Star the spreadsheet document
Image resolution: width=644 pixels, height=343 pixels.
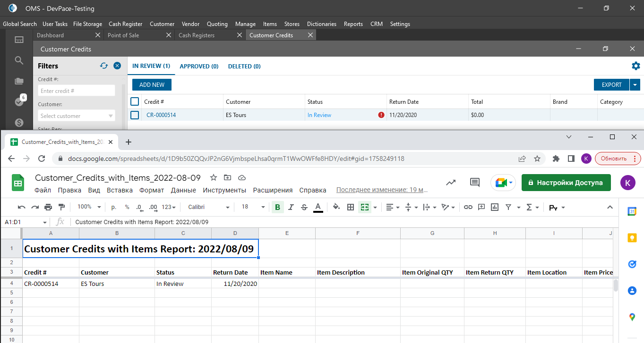click(214, 178)
